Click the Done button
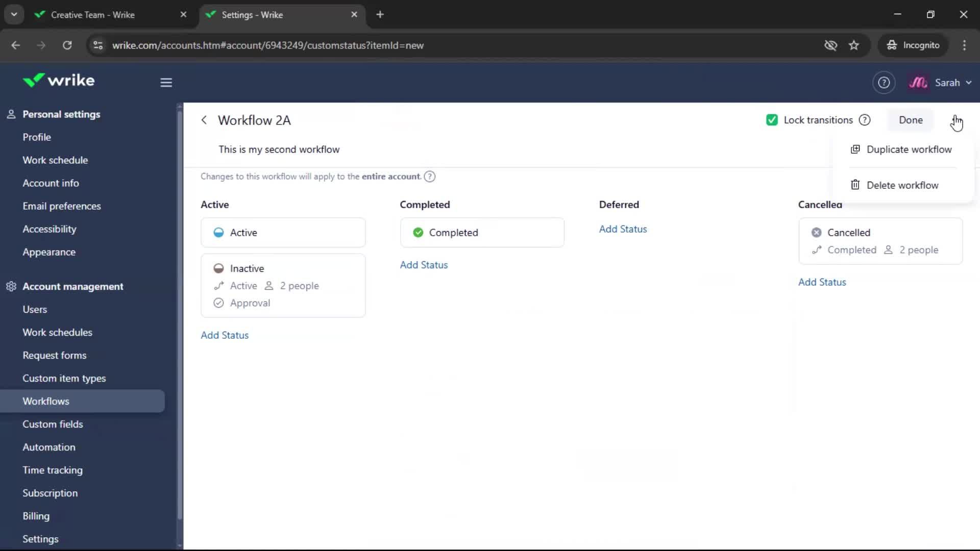980x551 pixels. 911,120
